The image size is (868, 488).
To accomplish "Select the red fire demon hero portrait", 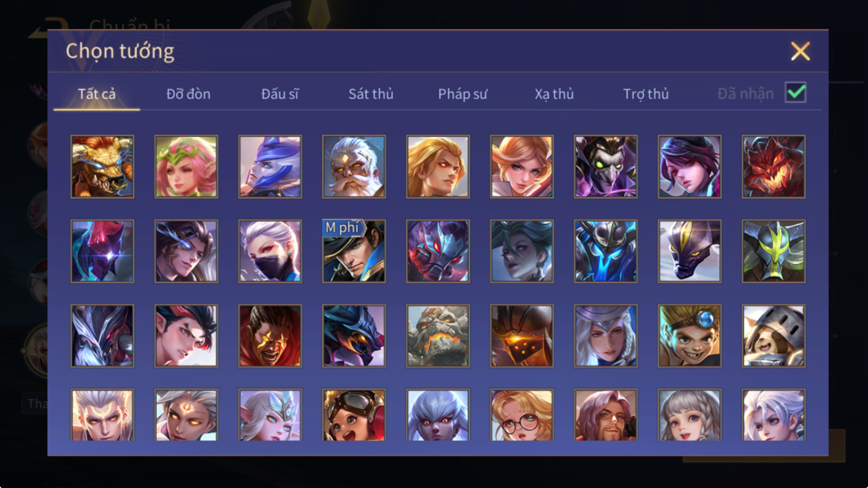I will (x=773, y=166).
